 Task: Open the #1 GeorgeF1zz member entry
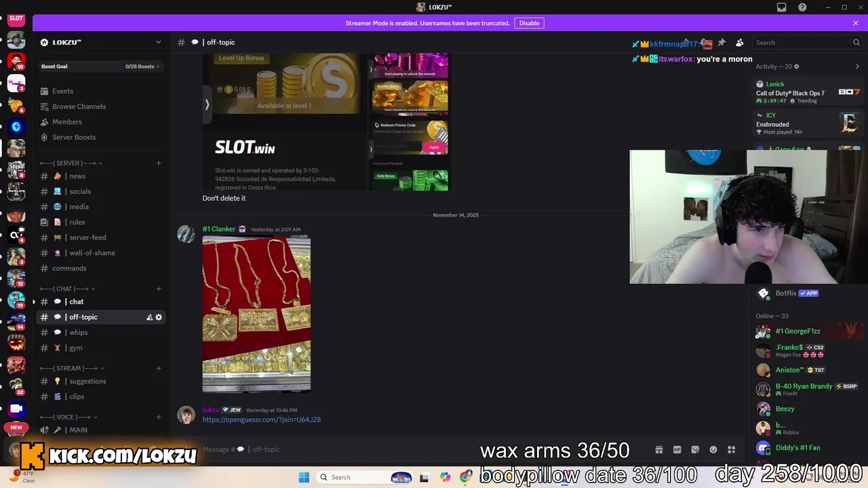[808, 331]
